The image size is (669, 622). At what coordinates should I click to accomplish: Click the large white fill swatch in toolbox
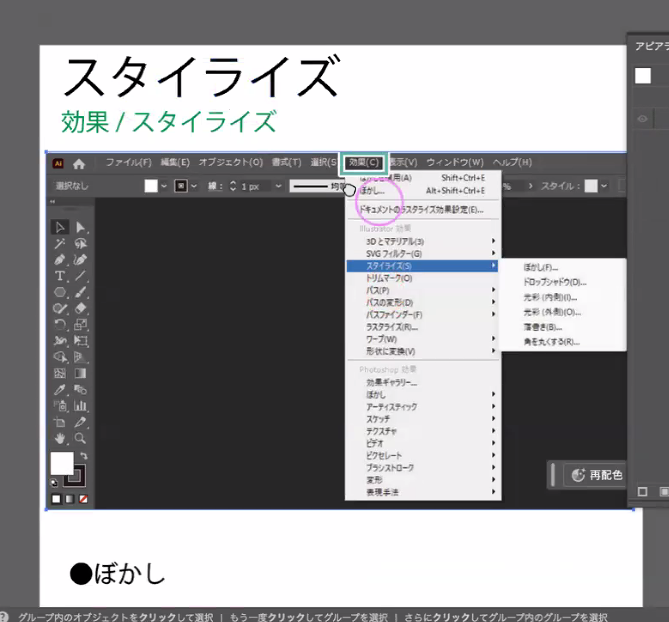click(62, 463)
